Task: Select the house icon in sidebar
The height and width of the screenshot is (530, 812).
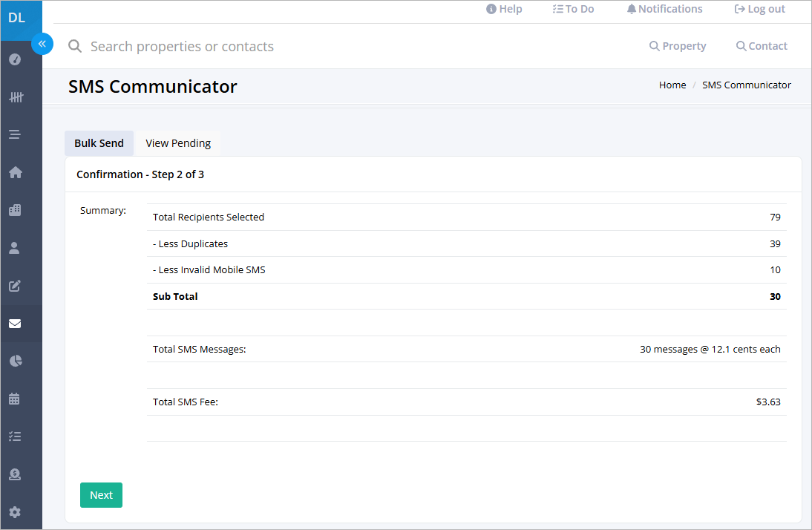Action: [16, 172]
